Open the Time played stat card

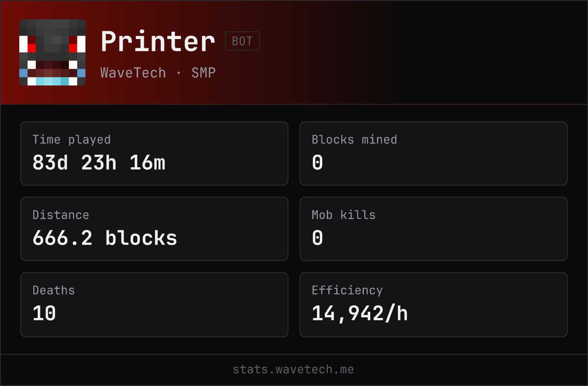154,153
